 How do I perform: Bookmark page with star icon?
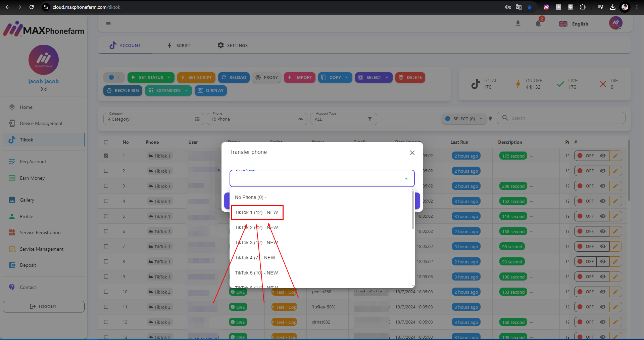530,7
